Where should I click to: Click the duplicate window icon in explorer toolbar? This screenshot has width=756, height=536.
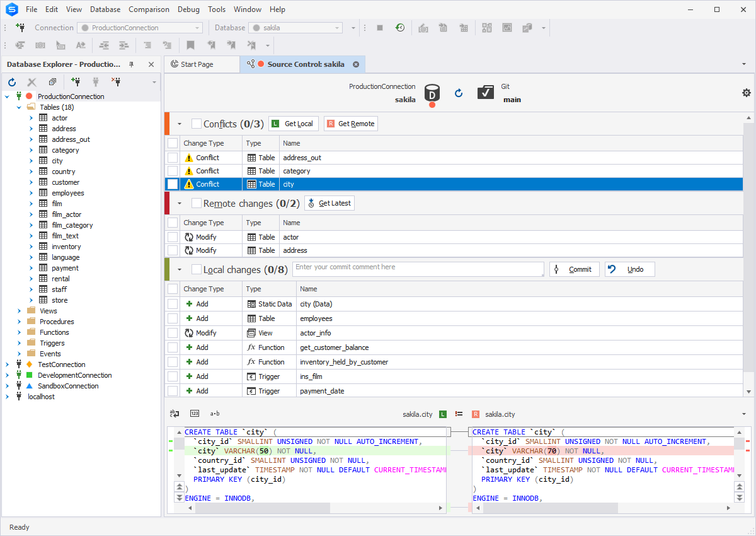coord(52,82)
